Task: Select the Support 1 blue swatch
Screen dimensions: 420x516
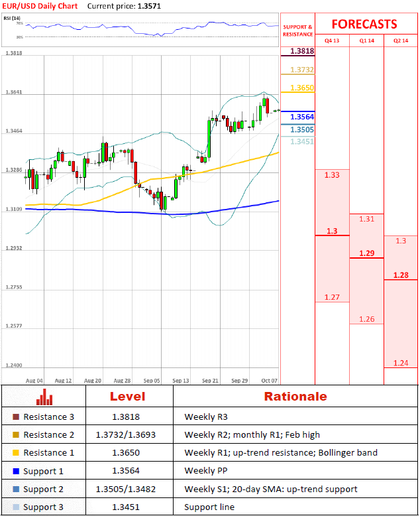Action: pyautogui.click(x=16, y=472)
